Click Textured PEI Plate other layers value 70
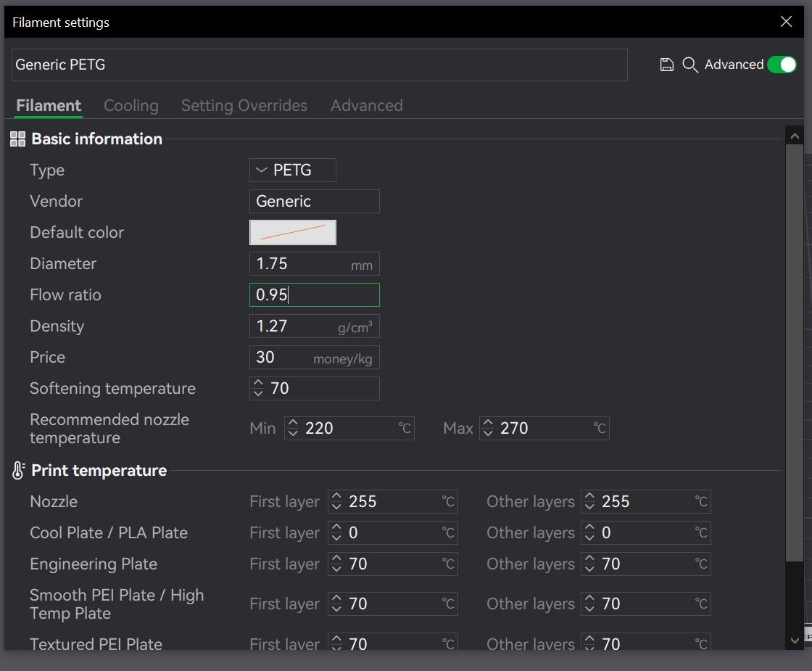Image resolution: width=812 pixels, height=671 pixels. pyautogui.click(x=610, y=643)
